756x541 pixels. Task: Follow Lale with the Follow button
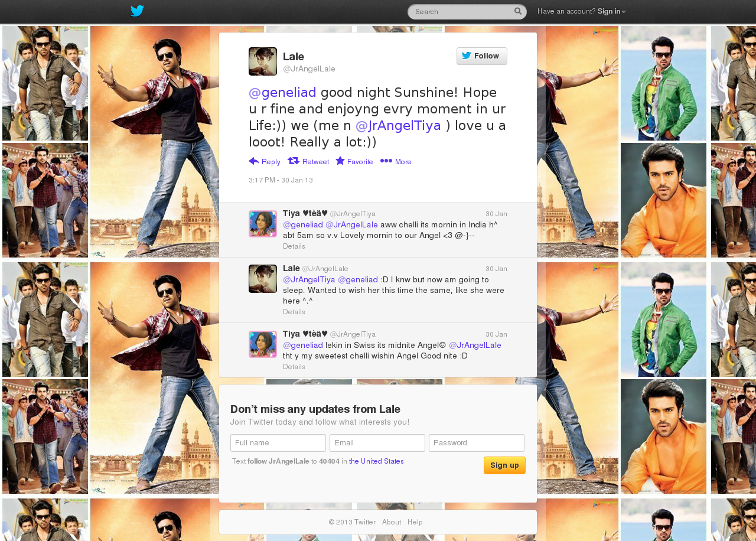pyautogui.click(x=482, y=56)
